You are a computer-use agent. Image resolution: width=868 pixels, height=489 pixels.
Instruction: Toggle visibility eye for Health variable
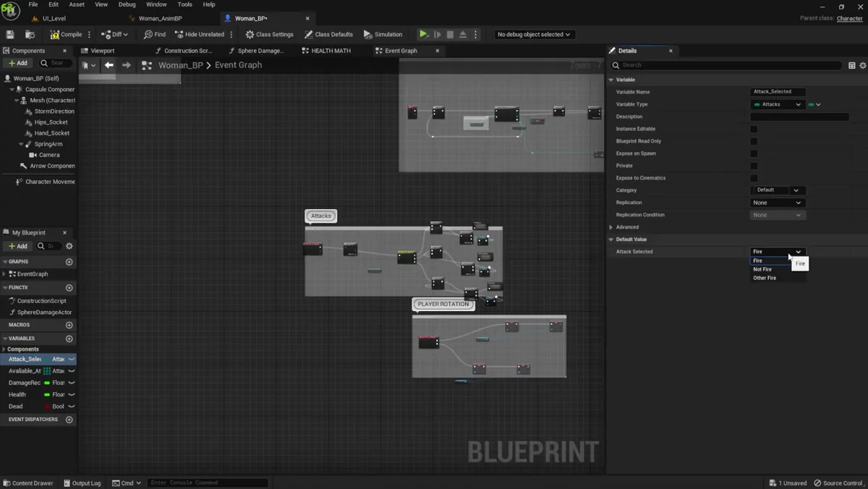(x=72, y=394)
